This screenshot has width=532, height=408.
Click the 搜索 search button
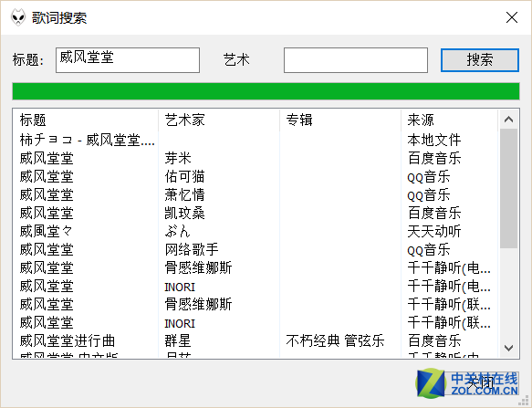point(480,60)
